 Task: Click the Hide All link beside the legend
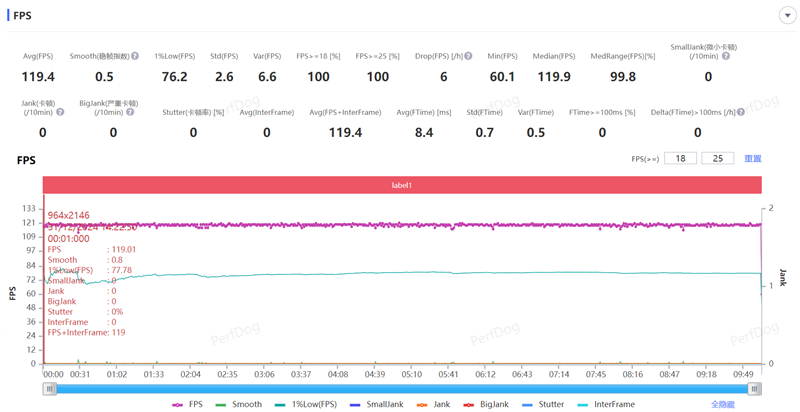click(722, 404)
